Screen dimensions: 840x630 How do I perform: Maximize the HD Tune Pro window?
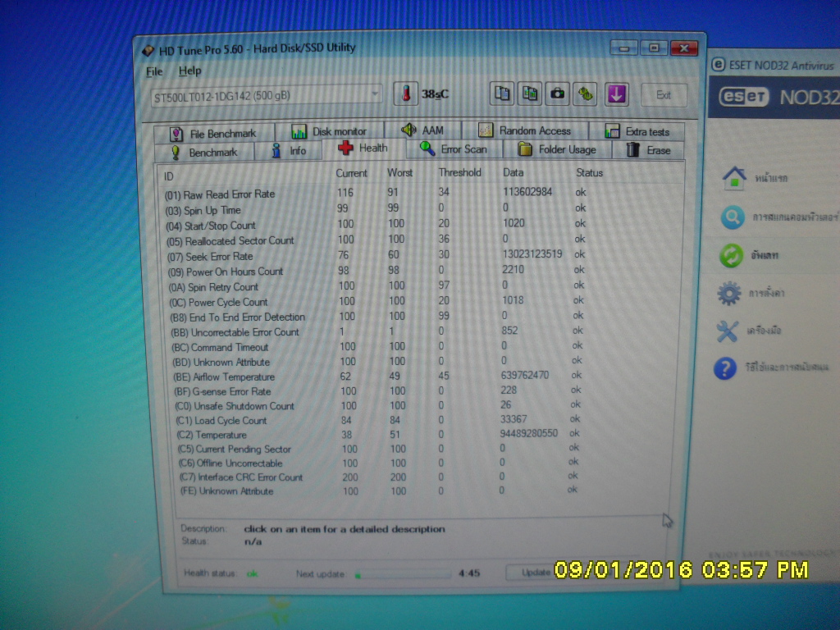point(654,48)
